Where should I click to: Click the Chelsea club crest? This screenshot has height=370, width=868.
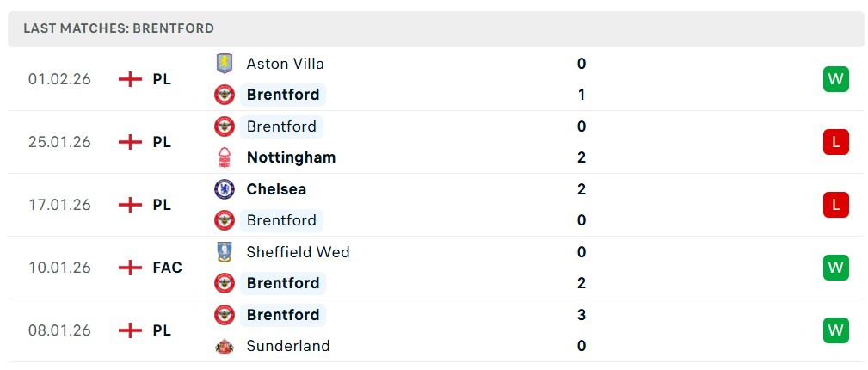[x=224, y=189]
